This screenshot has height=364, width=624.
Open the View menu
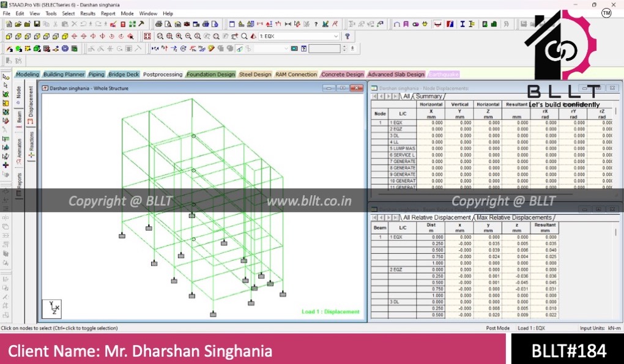tap(35, 13)
